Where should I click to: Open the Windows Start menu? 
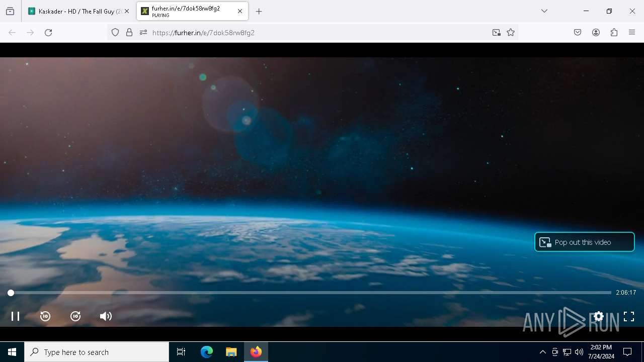pyautogui.click(x=12, y=352)
